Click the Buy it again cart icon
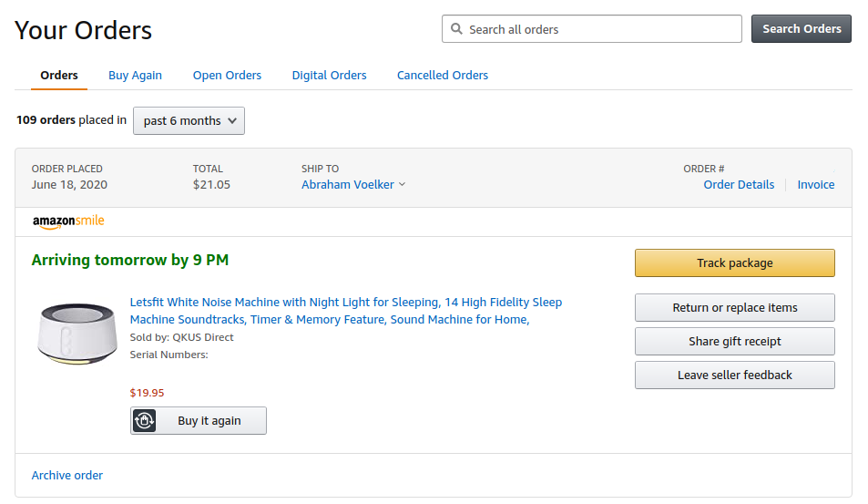Image resolution: width=868 pixels, height=504 pixels. click(x=145, y=420)
